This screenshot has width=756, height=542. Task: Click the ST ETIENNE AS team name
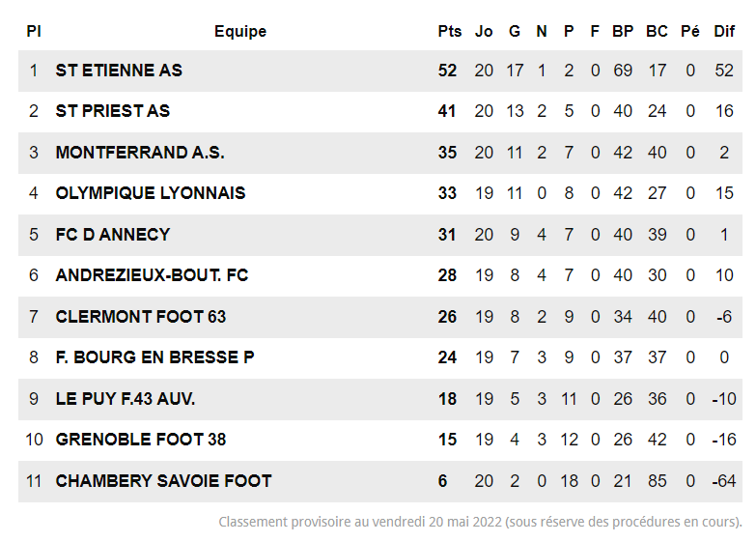(x=119, y=71)
